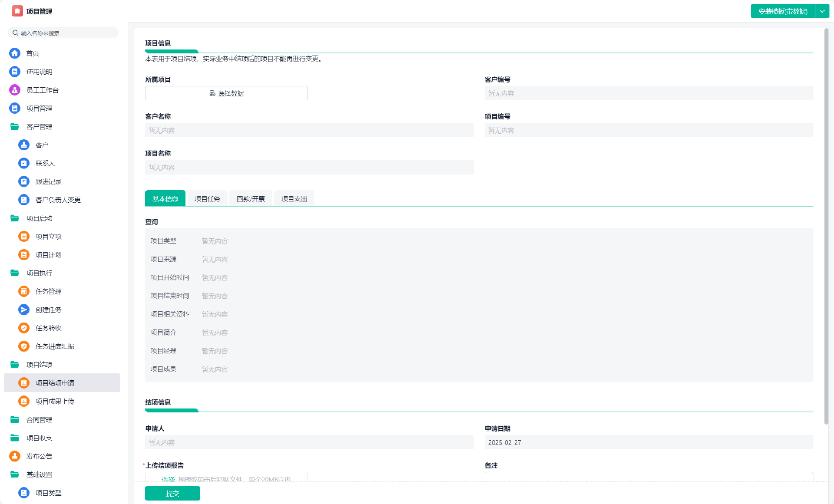The width and height of the screenshot is (834, 504).
Task: Click the 员工工作台 purple icon
Action: click(x=15, y=90)
